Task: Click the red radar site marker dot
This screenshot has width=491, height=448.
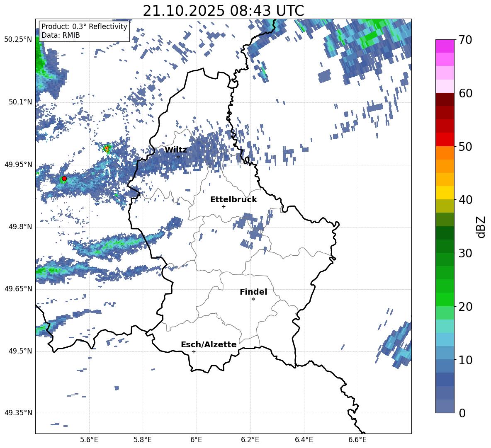Action: [x=64, y=179]
